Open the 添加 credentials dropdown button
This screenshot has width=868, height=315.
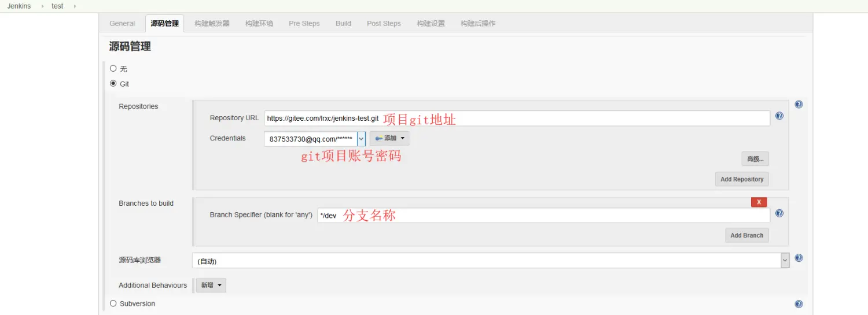(x=389, y=139)
